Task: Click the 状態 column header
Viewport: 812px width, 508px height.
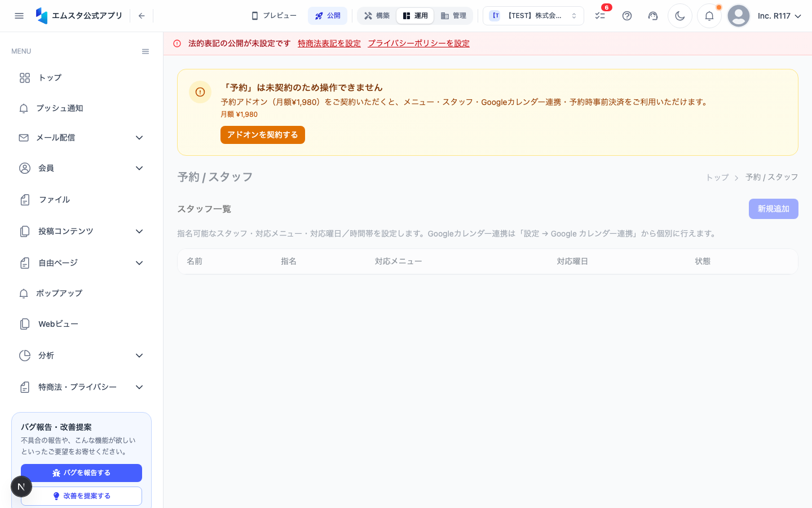Action: point(703,261)
